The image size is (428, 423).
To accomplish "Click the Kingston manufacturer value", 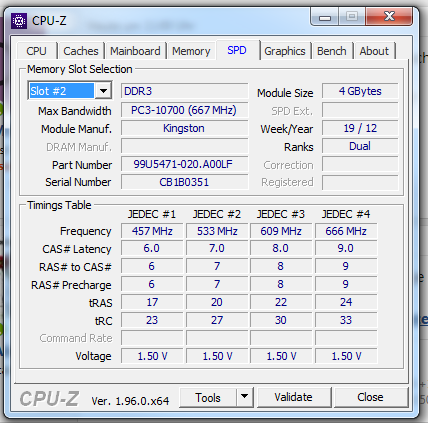I will click(x=185, y=128).
